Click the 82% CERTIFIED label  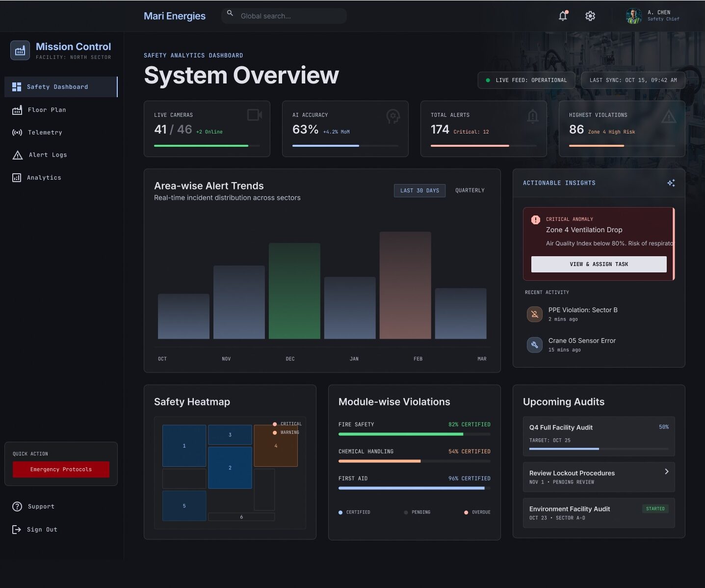click(x=470, y=425)
